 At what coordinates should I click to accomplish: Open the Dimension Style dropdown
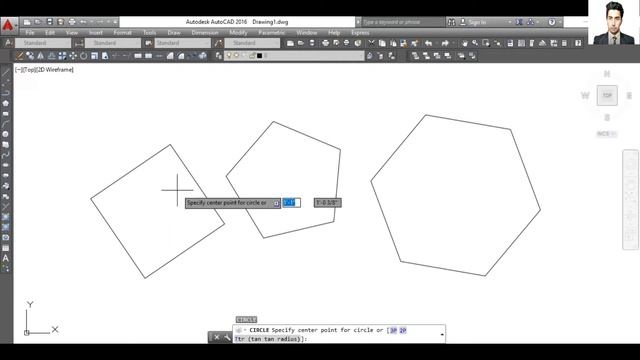(113, 43)
